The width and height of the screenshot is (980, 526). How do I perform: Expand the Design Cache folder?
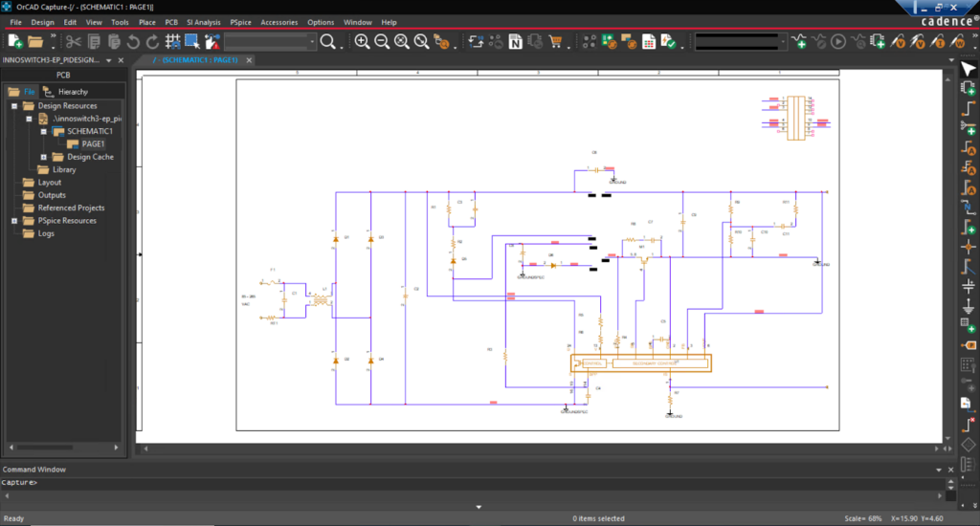(44, 158)
